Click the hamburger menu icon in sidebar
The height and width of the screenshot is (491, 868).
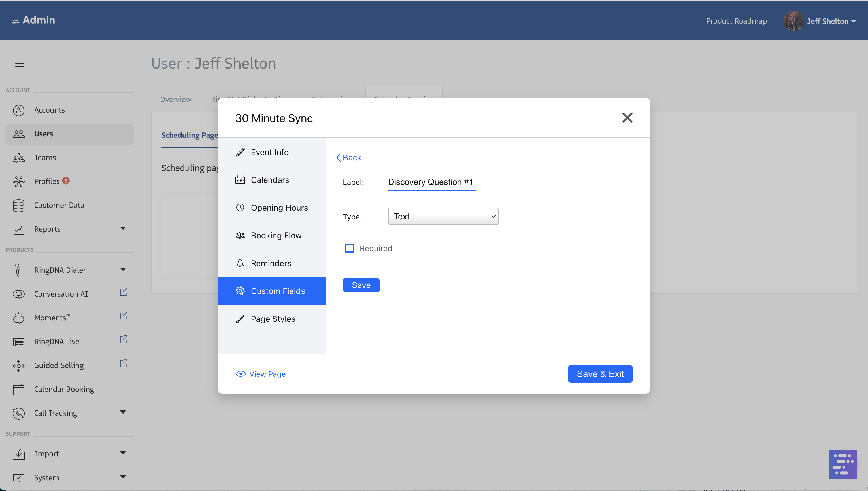point(20,63)
